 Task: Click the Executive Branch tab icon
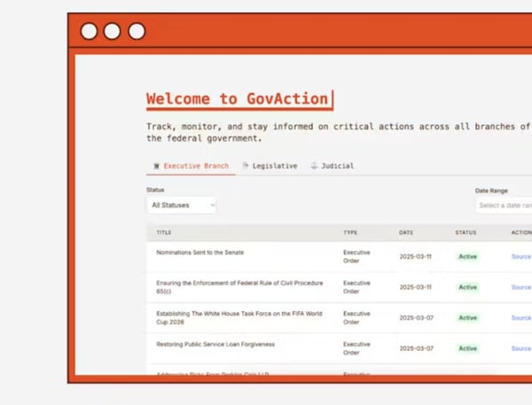point(157,166)
